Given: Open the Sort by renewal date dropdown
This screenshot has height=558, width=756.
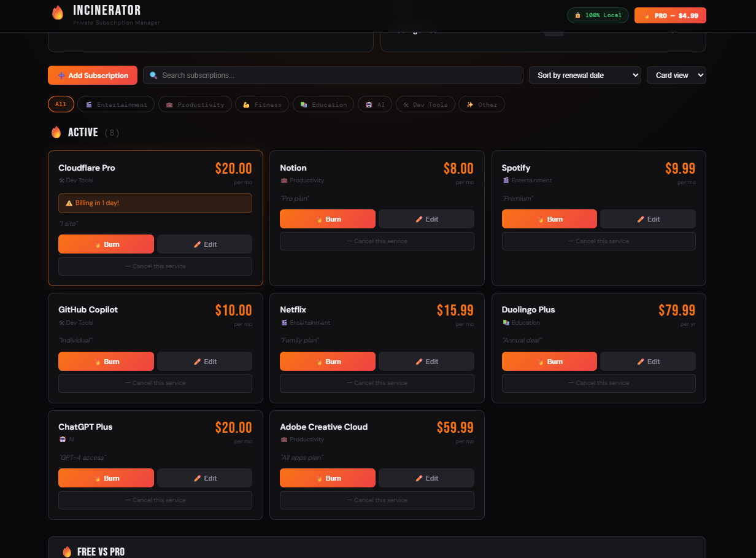Looking at the screenshot, I should (x=585, y=76).
